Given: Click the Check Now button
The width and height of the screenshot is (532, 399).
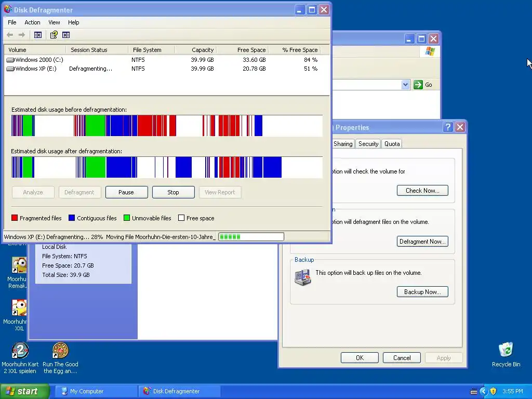Looking at the screenshot, I should 422,191.
